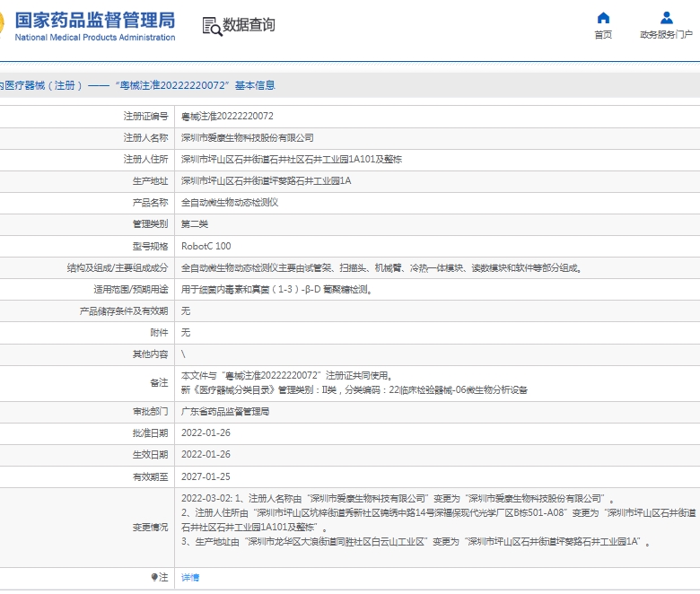700x594 pixels.
Task: Click the 批准日期 value 2022-01-26
Action: coord(206,432)
